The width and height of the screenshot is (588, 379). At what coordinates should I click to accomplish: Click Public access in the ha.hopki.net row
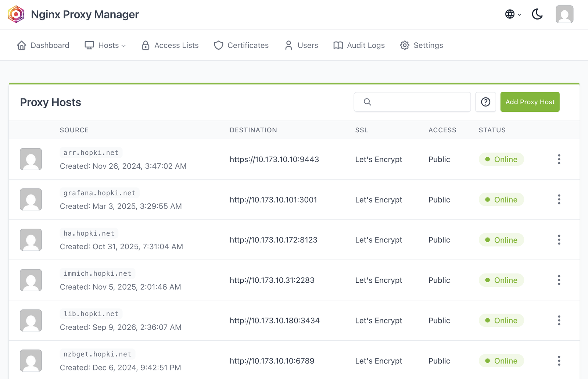coord(439,240)
